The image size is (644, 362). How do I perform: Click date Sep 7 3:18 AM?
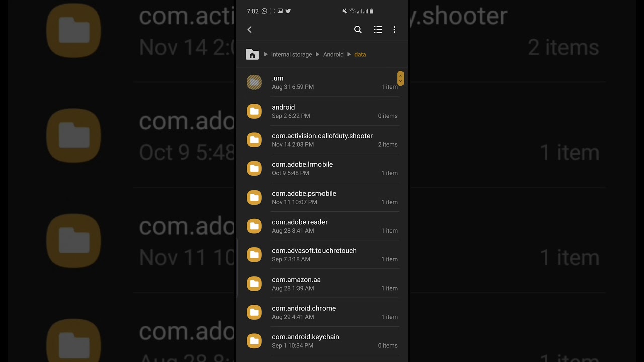tap(291, 259)
